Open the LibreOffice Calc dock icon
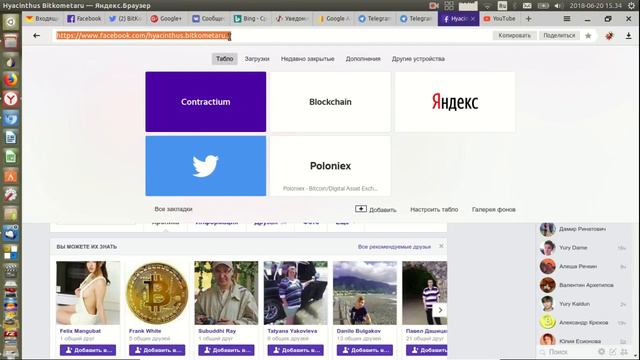640x360 pixels. pos(11,157)
